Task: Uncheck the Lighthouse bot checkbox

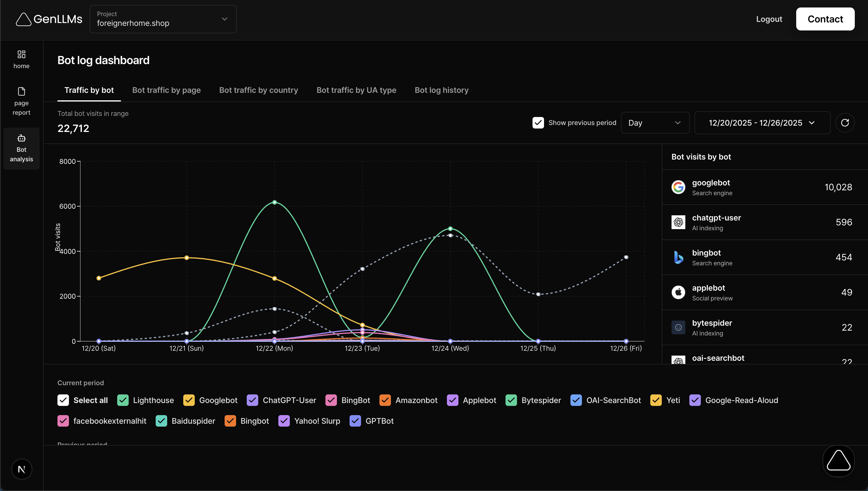Action: coord(123,400)
